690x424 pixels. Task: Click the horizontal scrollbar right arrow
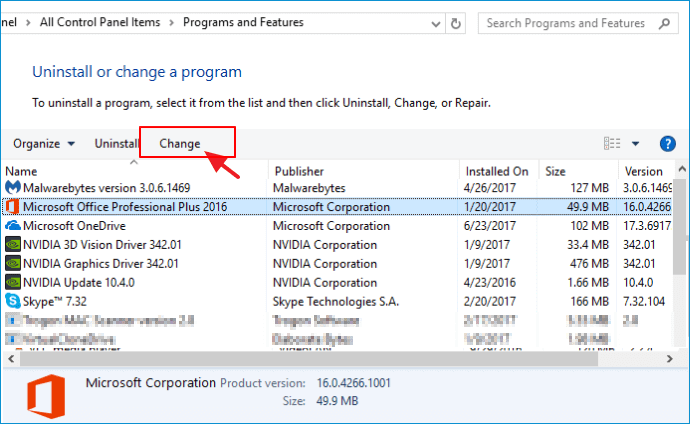tap(669, 359)
